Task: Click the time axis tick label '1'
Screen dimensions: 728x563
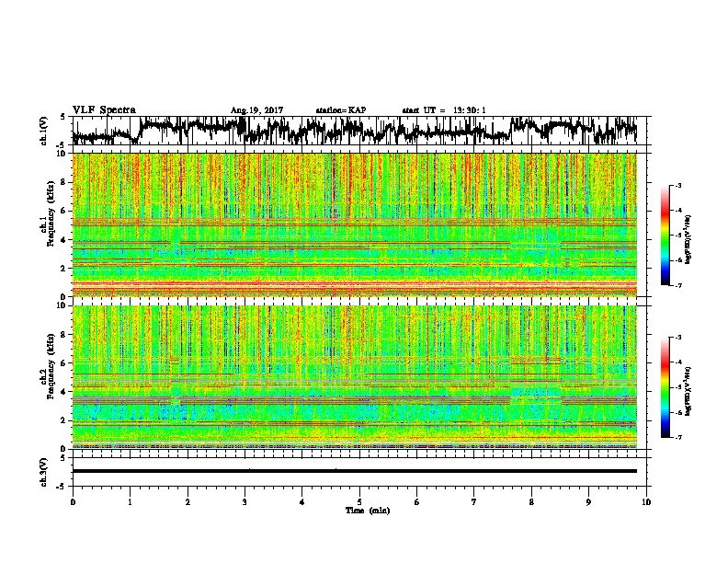Action: pyautogui.click(x=130, y=502)
